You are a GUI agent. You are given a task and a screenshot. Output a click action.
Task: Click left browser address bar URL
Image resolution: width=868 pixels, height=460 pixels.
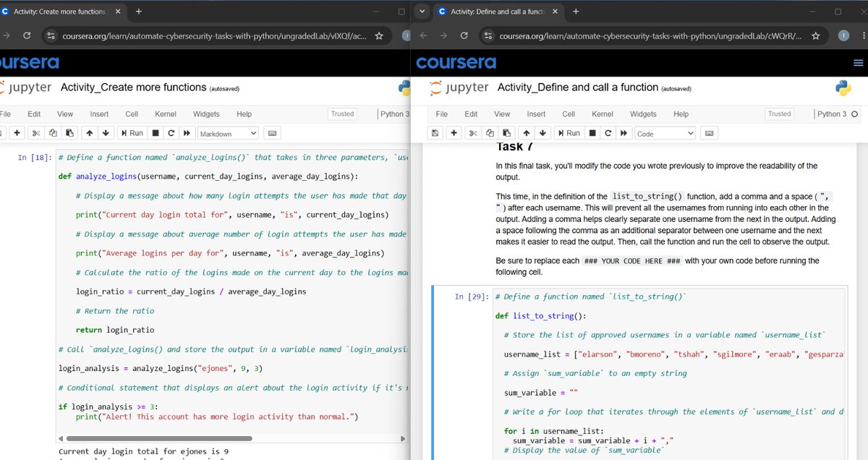point(214,35)
